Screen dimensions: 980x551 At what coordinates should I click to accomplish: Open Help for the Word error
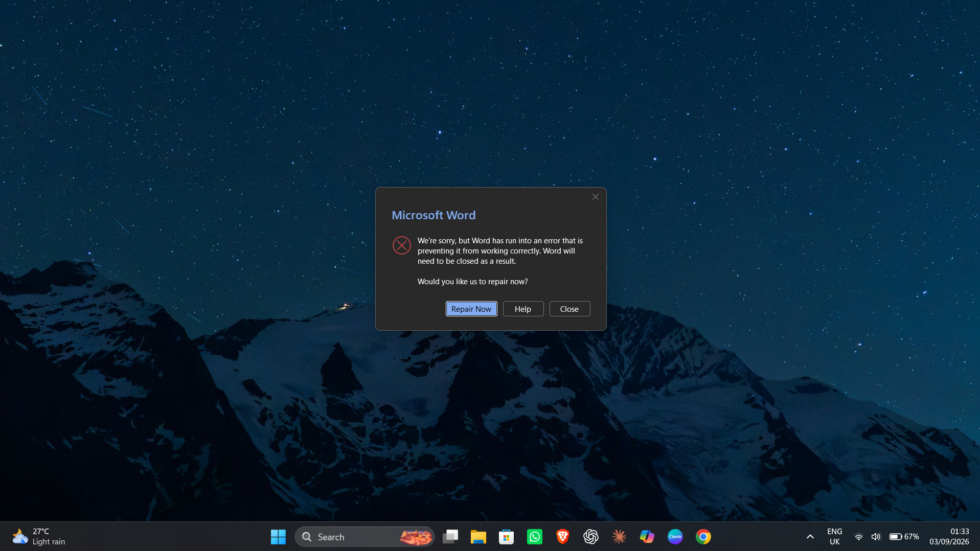(523, 309)
